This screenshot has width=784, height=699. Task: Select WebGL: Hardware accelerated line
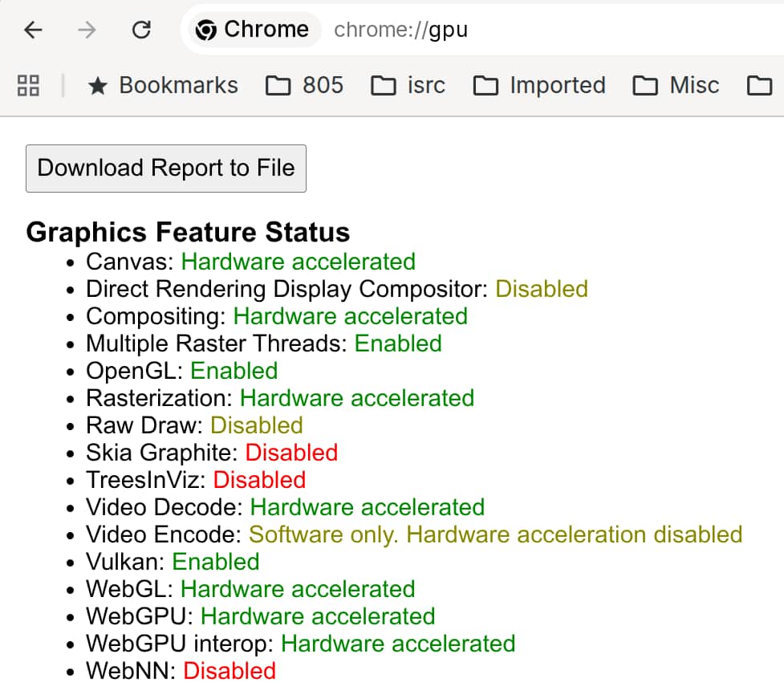pyautogui.click(x=250, y=589)
